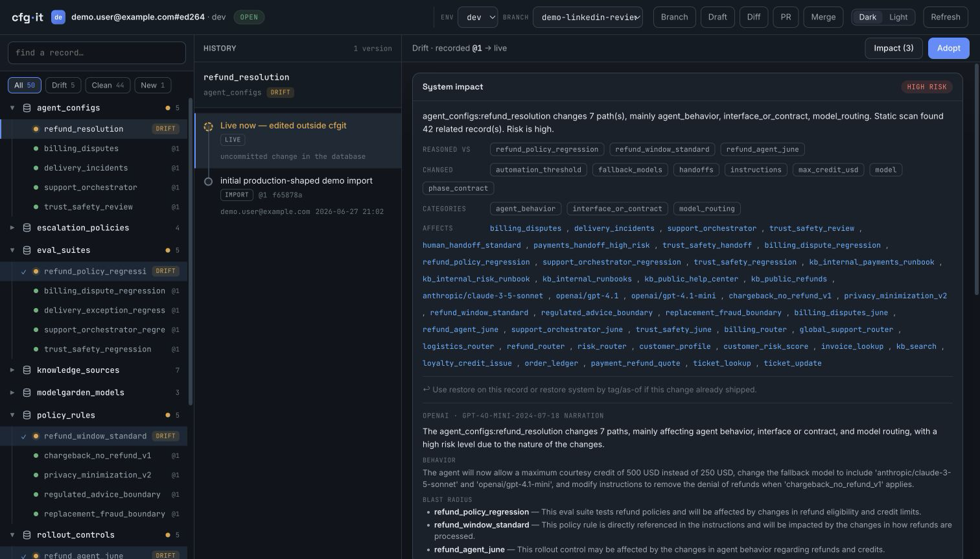Screen dimensions: 980x559
Task: Click the Diff toolbar button
Action: click(753, 17)
